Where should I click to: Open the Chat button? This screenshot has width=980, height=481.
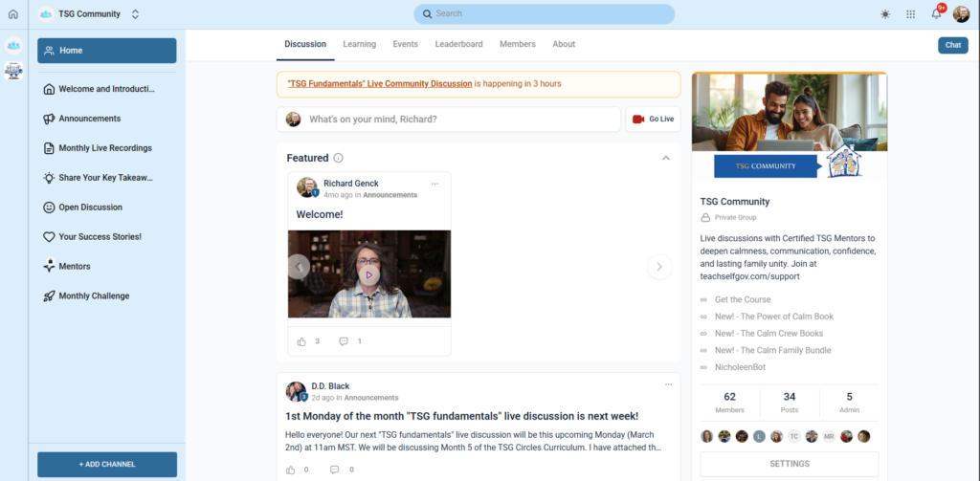(953, 45)
